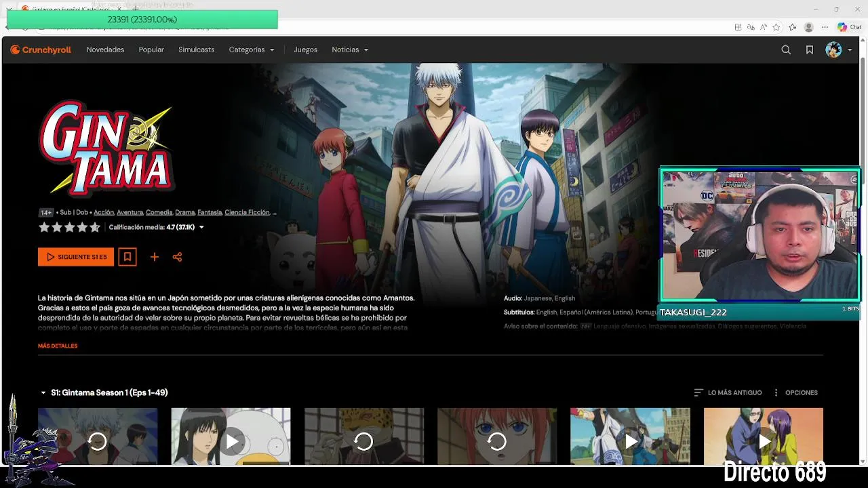Add Gintama to watchlist using bookmark button

pyautogui.click(x=127, y=257)
